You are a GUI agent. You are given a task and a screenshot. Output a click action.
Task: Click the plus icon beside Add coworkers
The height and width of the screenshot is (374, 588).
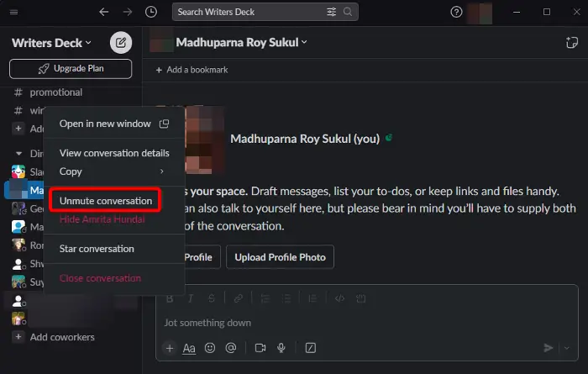pos(18,336)
